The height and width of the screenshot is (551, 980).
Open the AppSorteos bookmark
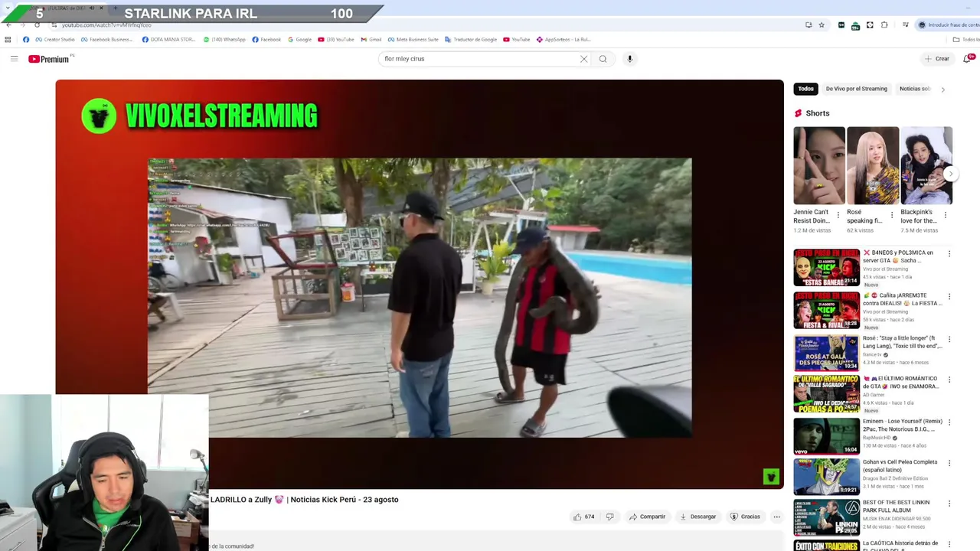point(563,40)
